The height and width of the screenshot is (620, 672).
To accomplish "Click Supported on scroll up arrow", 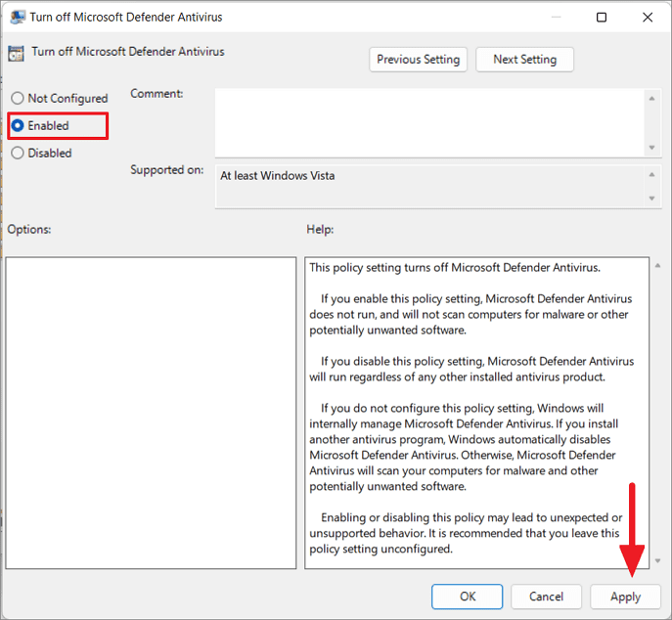I will point(651,174).
